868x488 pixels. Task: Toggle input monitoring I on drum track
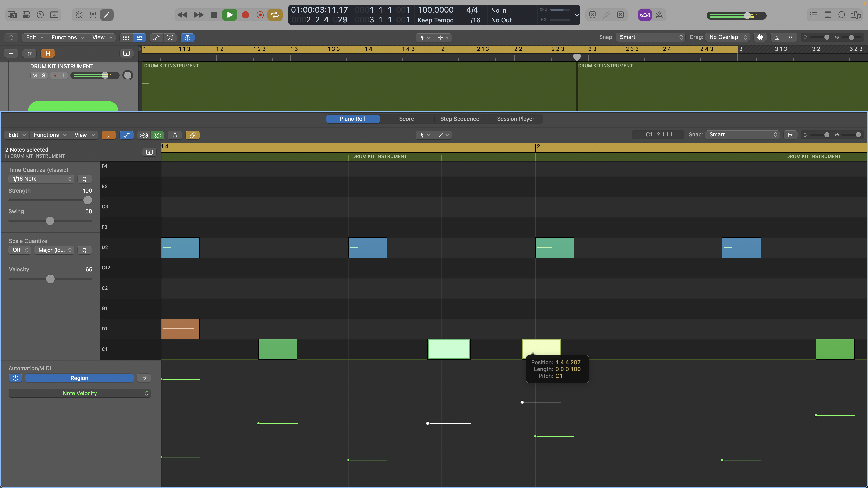(x=63, y=75)
